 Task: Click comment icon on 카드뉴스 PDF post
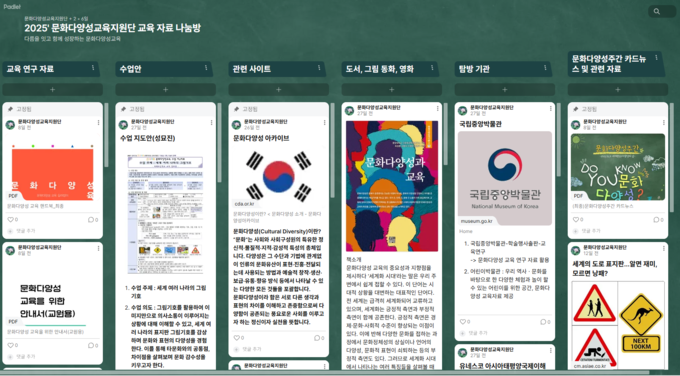click(656, 220)
